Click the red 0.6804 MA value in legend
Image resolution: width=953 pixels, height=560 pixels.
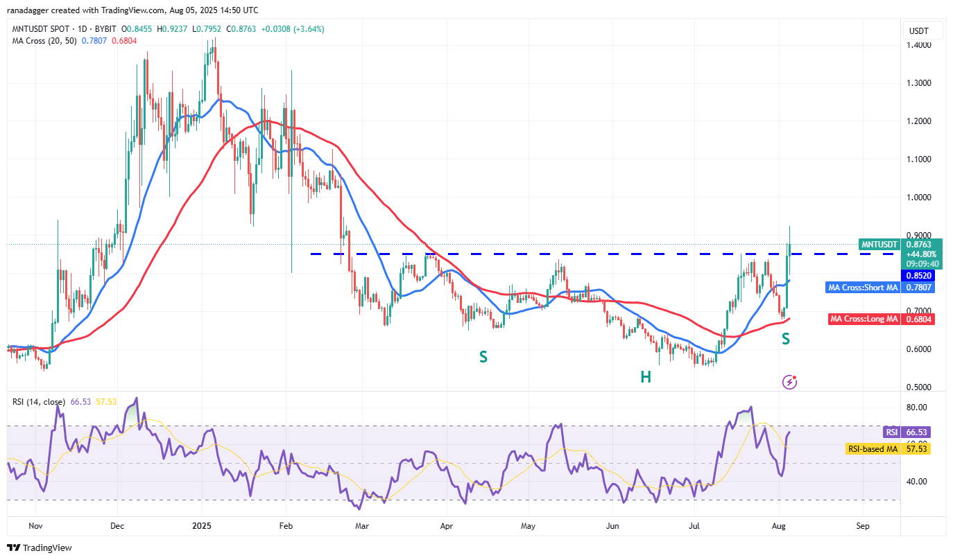pos(124,41)
